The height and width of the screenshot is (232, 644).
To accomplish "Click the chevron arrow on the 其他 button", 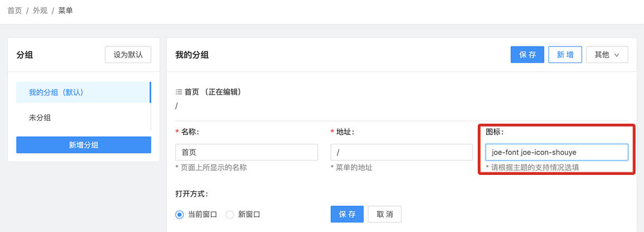I will [616, 55].
